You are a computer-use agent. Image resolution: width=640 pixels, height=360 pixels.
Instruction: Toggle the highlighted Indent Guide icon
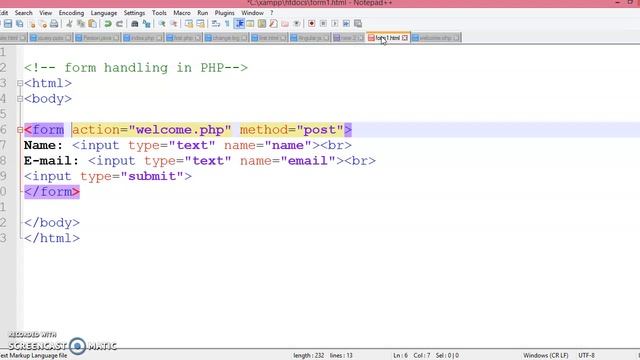240,24
